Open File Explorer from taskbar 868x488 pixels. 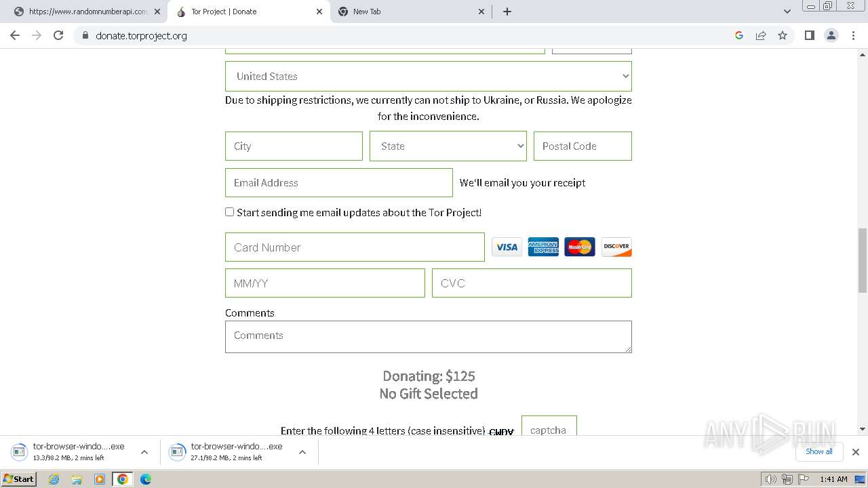tap(77, 479)
